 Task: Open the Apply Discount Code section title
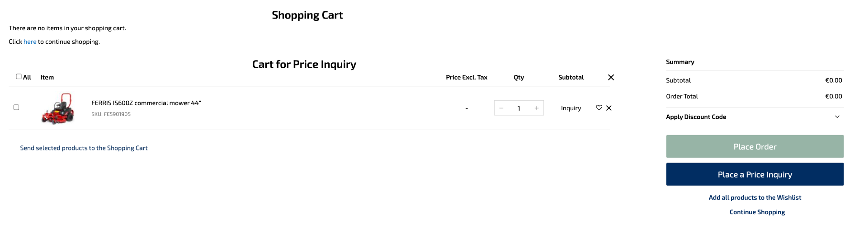pyautogui.click(x=696, y=117)
